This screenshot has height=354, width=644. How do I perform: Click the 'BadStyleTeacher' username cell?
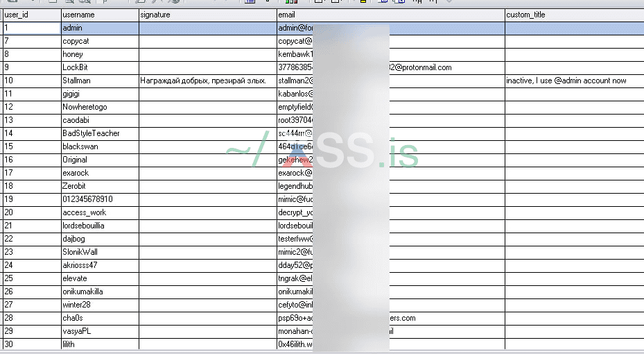click(100, 133)
